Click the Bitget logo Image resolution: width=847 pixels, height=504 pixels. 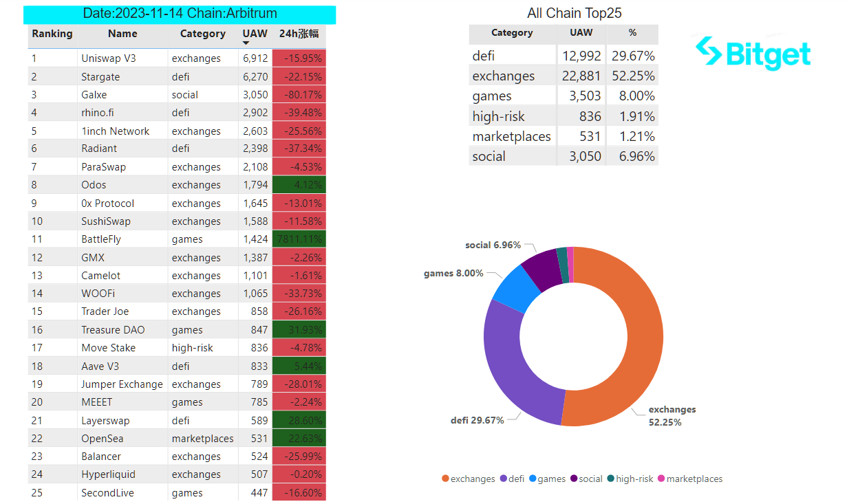pos(753,53)
